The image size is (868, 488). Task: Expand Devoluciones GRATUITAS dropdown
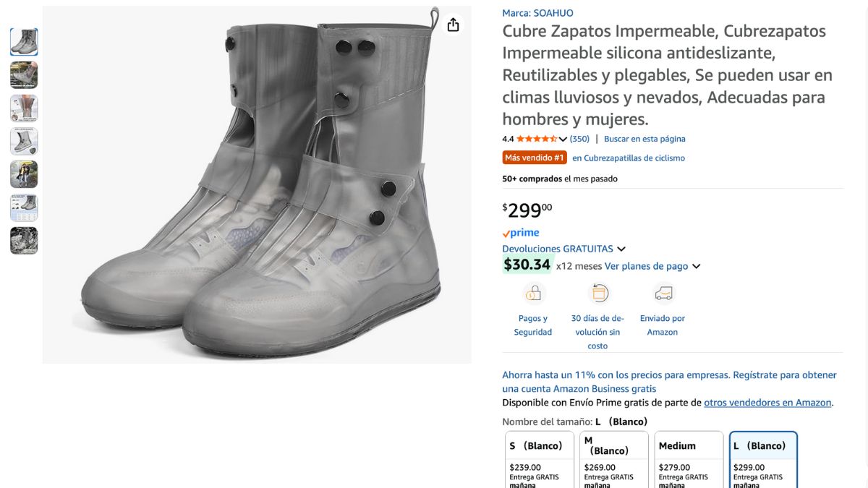coord(621,249)
